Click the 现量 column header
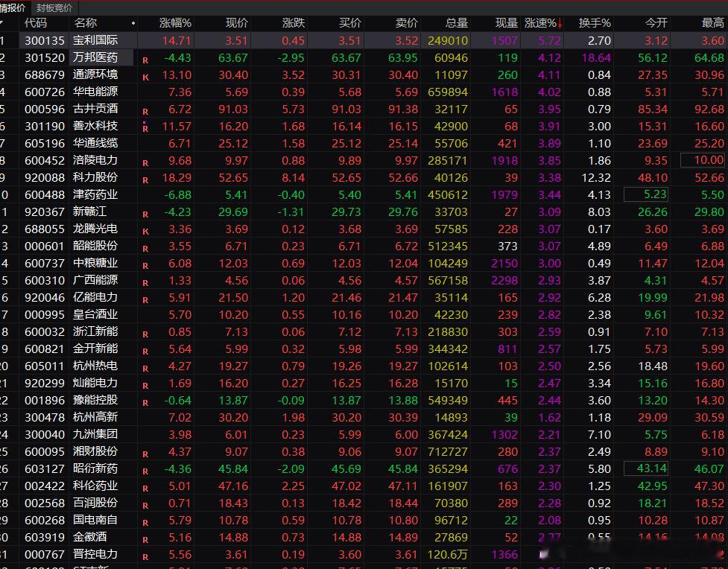This screenshot has width=728, height=569. (x=507, y=23)
